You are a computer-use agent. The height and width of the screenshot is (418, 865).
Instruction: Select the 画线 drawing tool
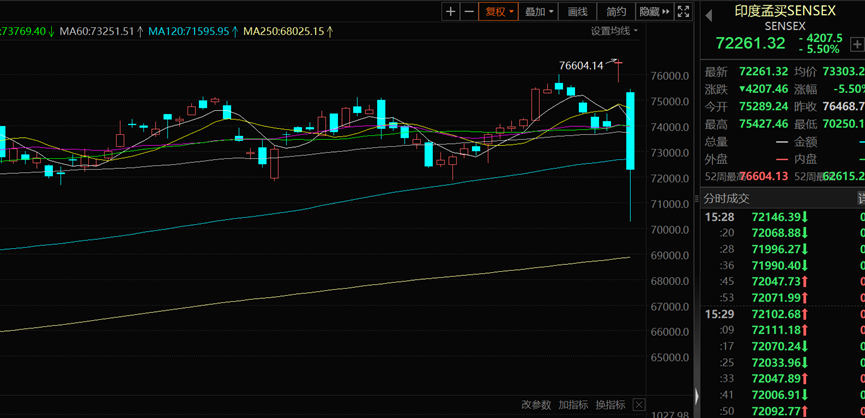pyautogui.click(x=578, y=12)
